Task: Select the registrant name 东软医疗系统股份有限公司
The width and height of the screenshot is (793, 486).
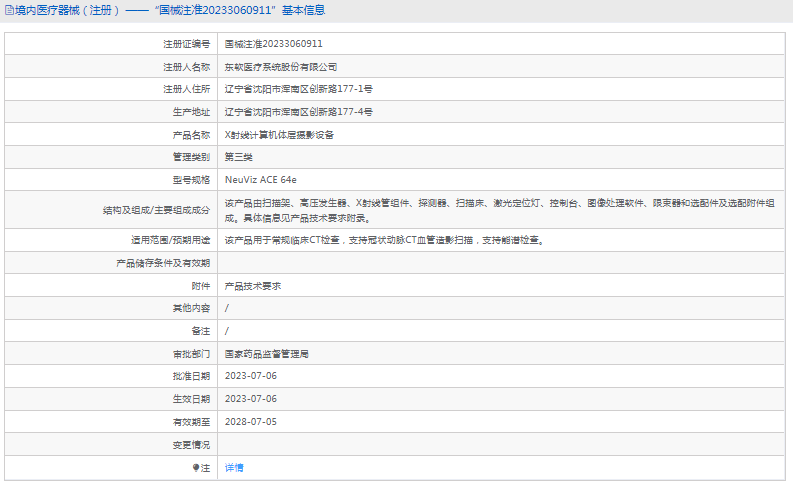Action: (281, 67)
